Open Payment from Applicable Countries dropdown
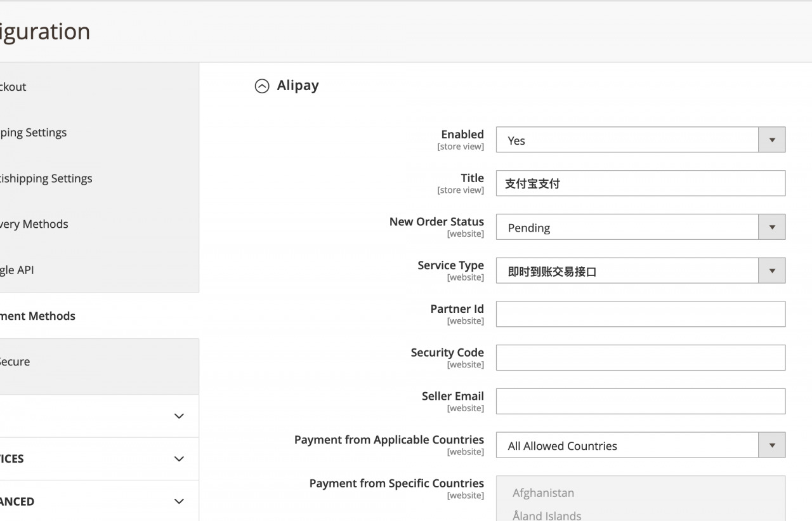 pyautogui.click(x=640, y=445)
